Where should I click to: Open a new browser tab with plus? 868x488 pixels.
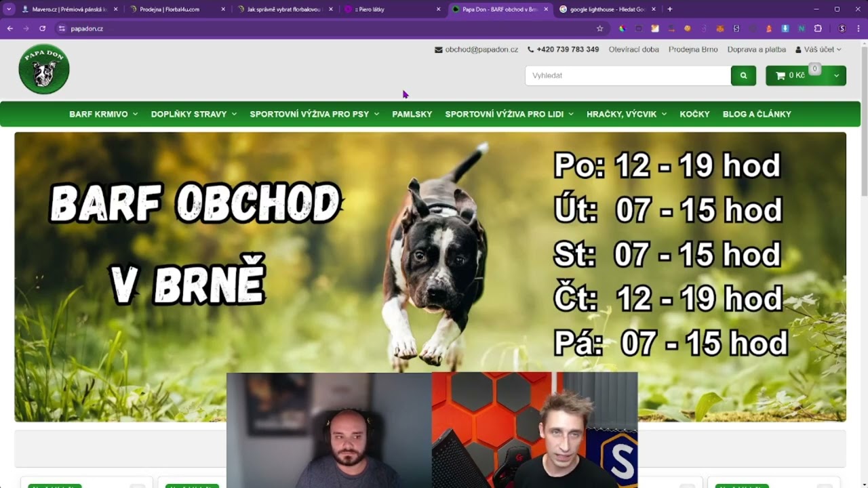point(670,9)
